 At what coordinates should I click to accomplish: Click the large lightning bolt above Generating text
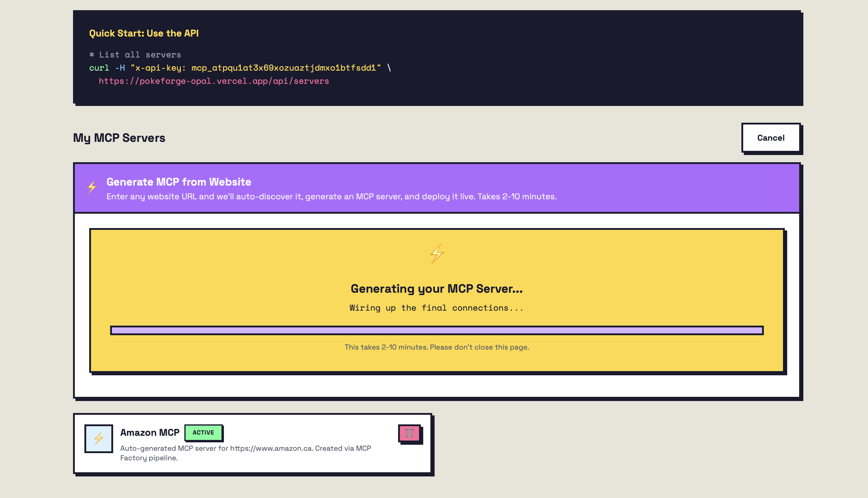point(436,254)
